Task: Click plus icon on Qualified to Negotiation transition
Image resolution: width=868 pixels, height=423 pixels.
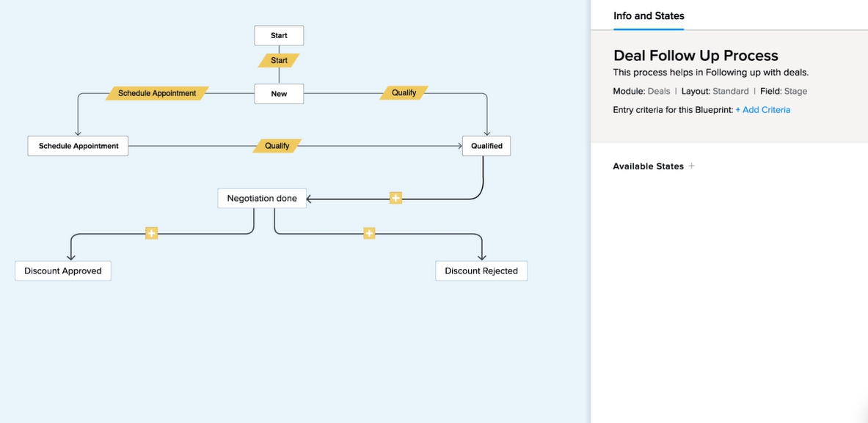Action: pos(395,198)
